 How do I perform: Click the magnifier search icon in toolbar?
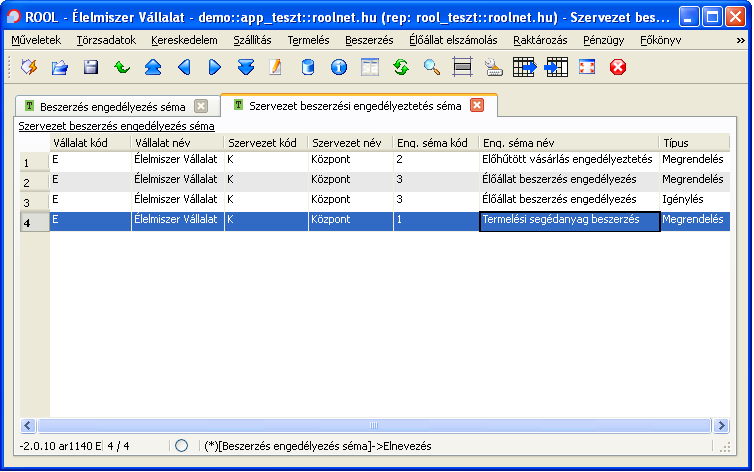[431, 67]
